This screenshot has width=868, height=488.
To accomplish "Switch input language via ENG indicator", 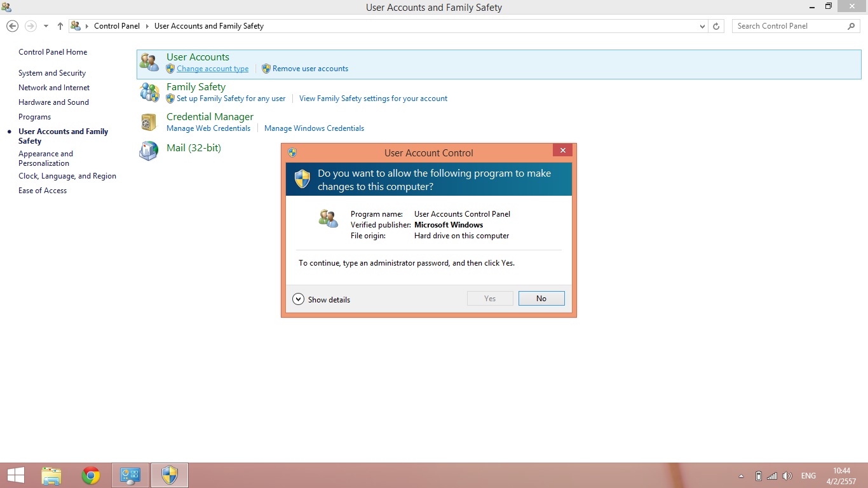I will click(x=808, y=476).
